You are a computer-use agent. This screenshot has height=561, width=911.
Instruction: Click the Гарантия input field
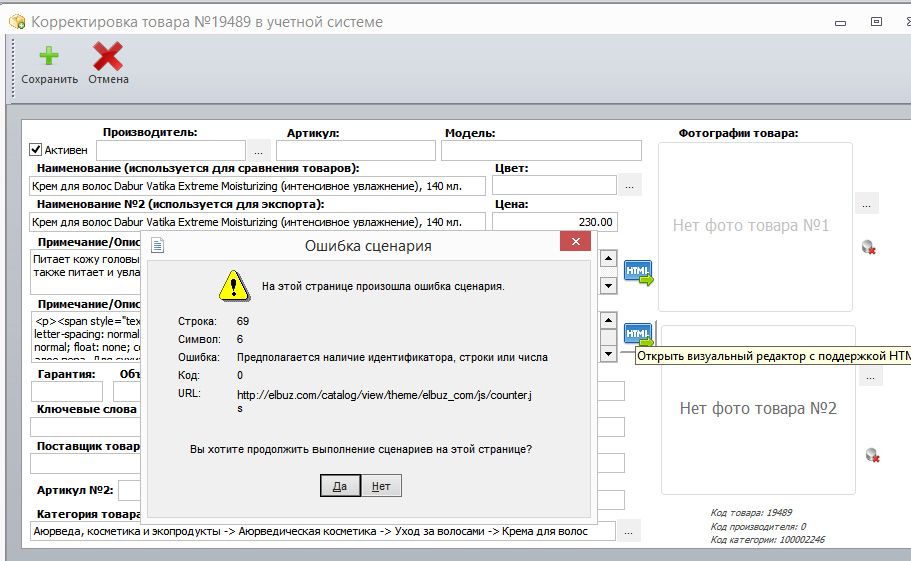(x=67, y=391)
